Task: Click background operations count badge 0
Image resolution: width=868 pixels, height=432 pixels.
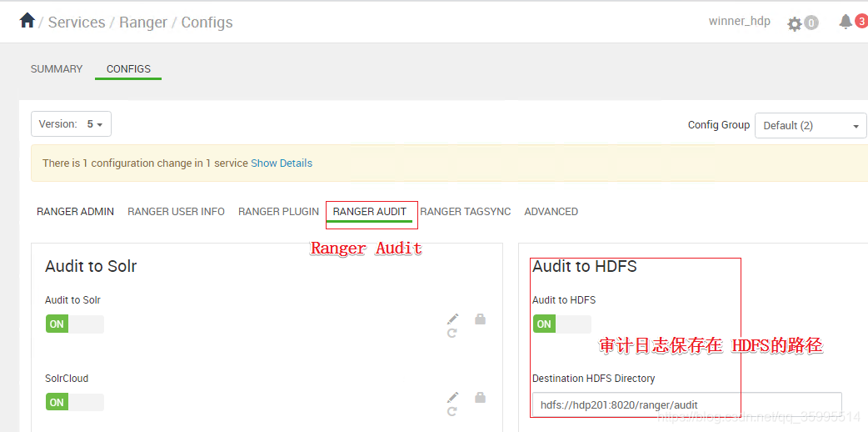Action: (x=811, y=23)
